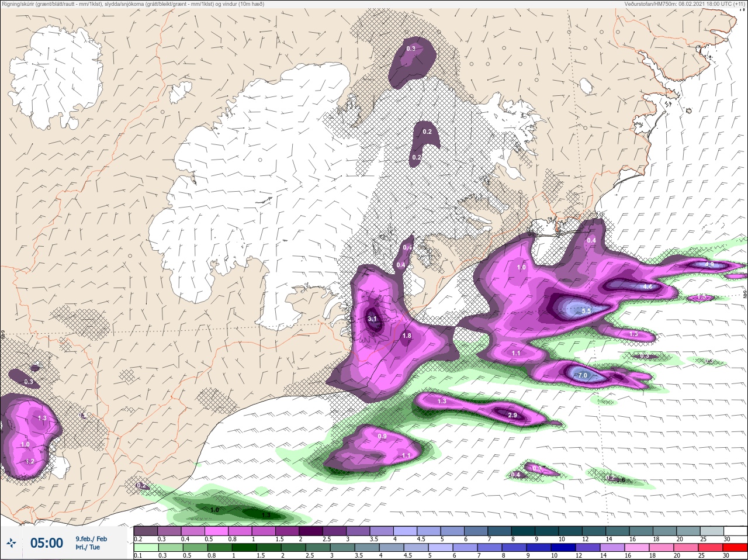Screen dimensions: 748x560
Task: Click the Veðurstofan compass logo icon
Action: [12, 543]
